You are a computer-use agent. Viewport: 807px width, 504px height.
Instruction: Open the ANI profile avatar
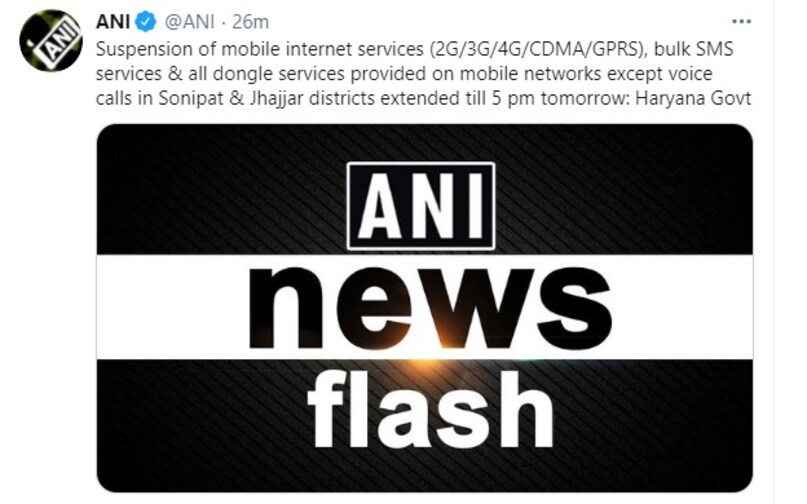click(x=51, y=40)
